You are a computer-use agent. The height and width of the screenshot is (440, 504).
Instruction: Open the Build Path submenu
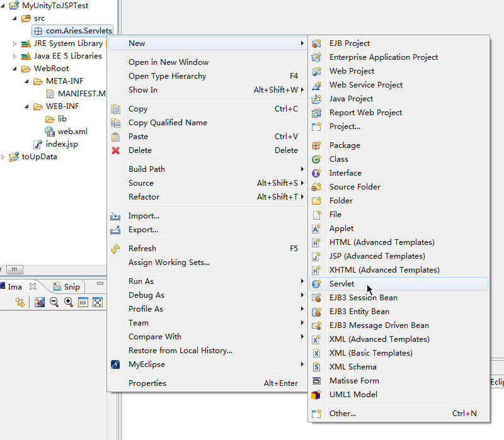coord(208,169)
